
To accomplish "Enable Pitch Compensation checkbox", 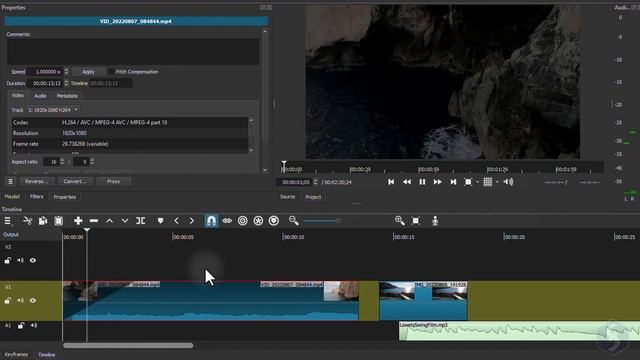I will point(111,72).
